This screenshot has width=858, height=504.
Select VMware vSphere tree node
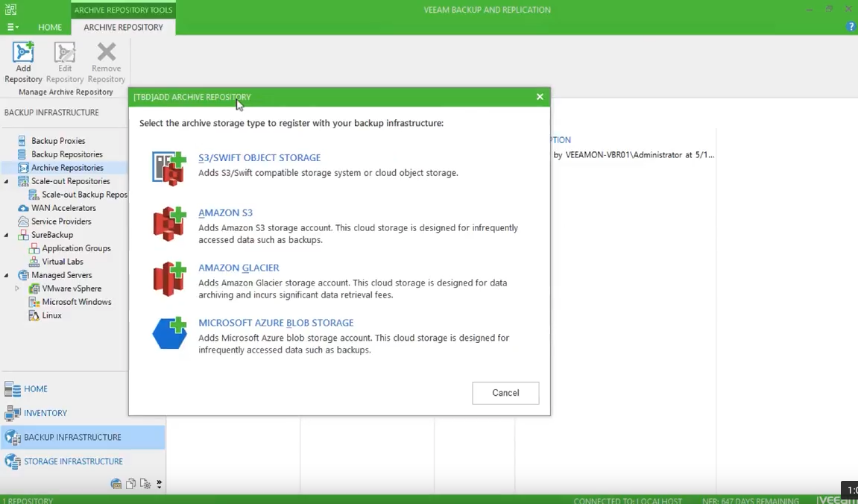tap(72, 289)
